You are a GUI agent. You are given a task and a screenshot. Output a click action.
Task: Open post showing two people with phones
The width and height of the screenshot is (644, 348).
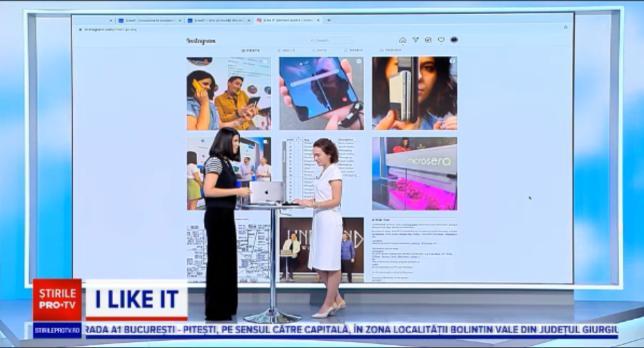pyautogui.click(x=229, y=94)
